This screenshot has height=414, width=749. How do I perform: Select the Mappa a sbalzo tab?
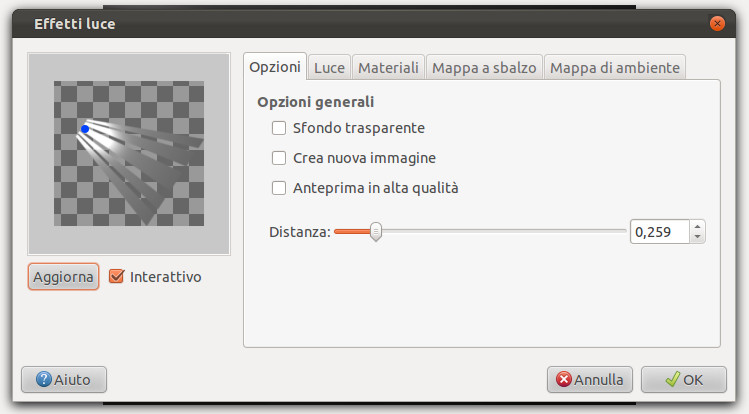pyautogui.click(x=484, y=67)
